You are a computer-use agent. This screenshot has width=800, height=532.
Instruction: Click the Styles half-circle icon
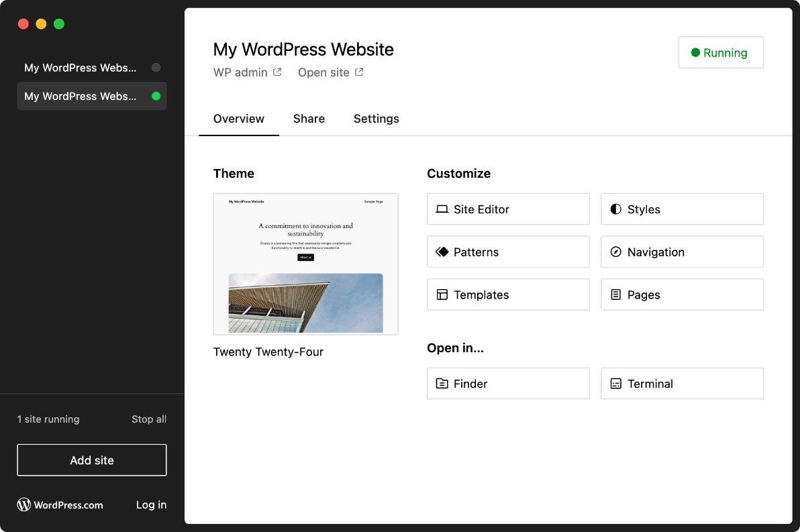(616, 209)
